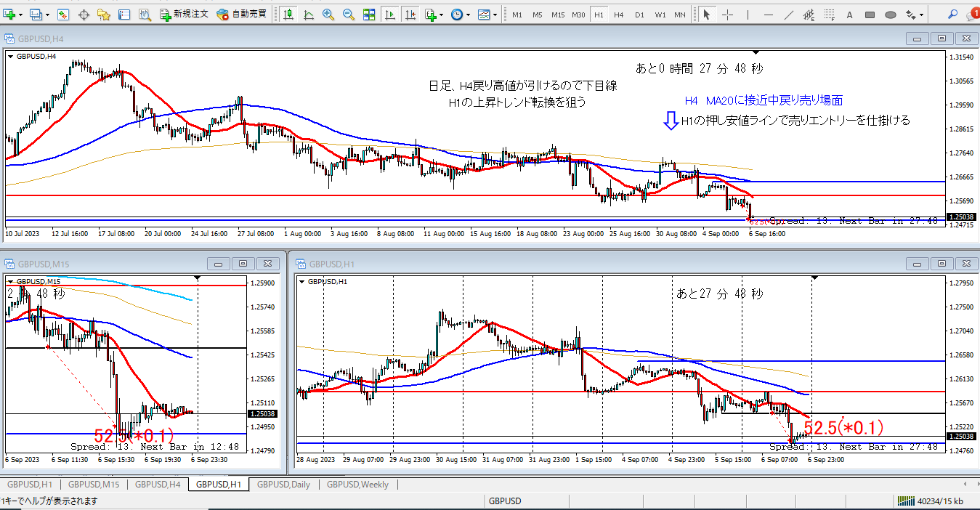Viewport: 980px width, 510px height.
Task: Switch timeframe to W1
Action: (660, 15)
